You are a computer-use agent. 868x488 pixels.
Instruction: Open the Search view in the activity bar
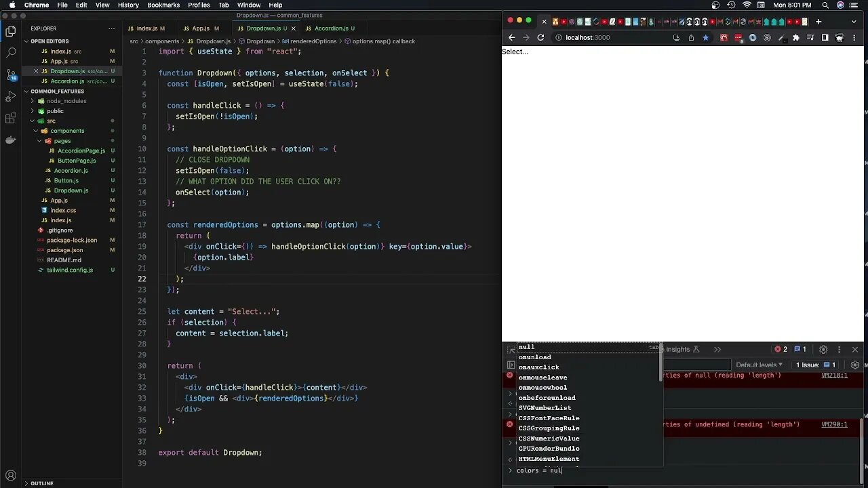[x=10, y=52]
